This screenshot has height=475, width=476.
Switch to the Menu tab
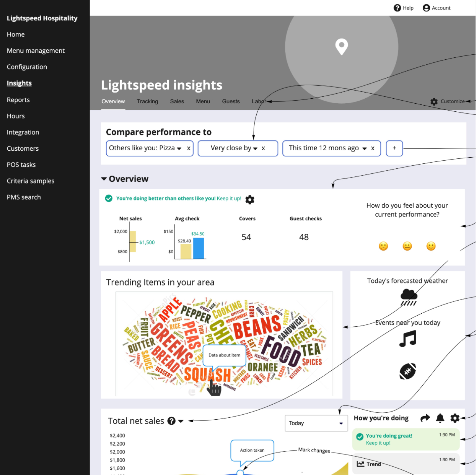click(203, 101)
